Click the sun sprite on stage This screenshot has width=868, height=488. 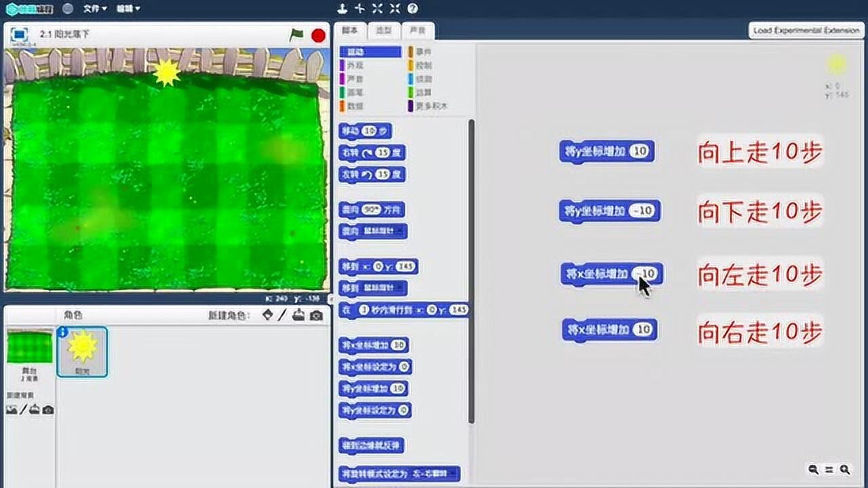point(166,73)
